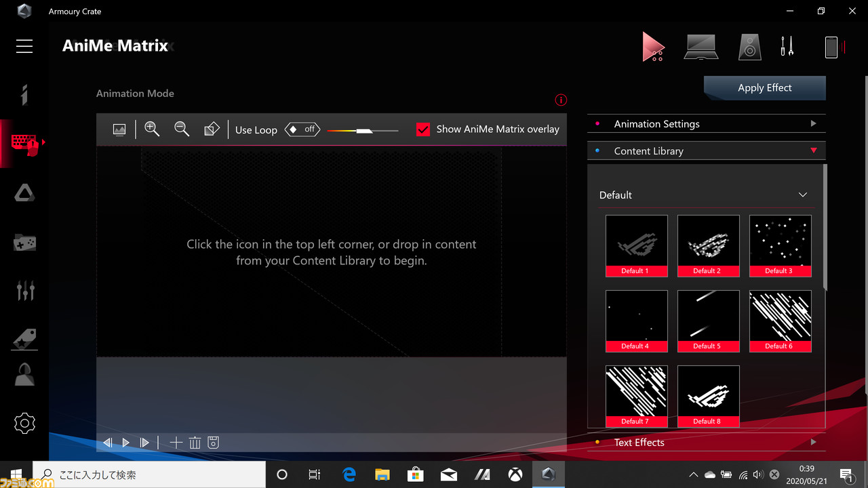
Task: Click the red info icon
Action: pos(561,100)
